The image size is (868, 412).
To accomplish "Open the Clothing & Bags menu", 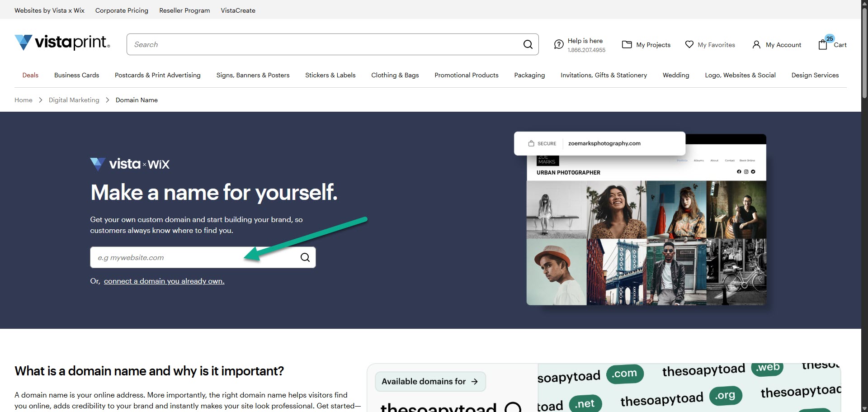I will [395, 75].
